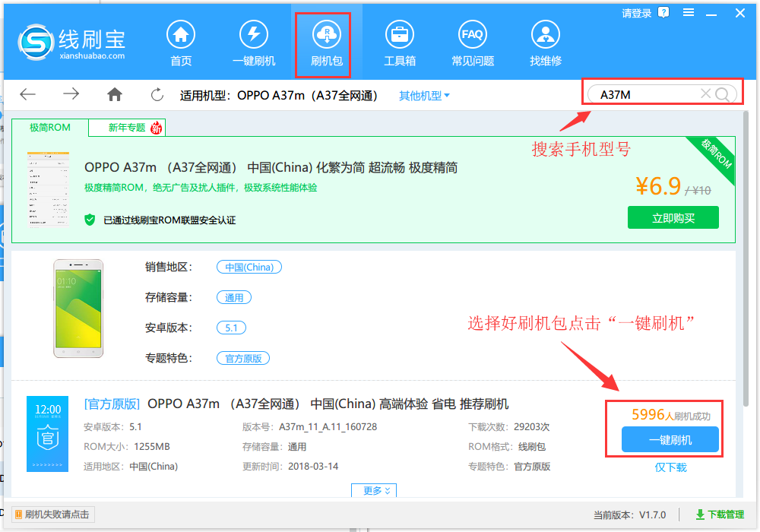Click the [官方原版] OPPO A37m ROM title
Screen dimensions: 760x532
pos(296,404)
